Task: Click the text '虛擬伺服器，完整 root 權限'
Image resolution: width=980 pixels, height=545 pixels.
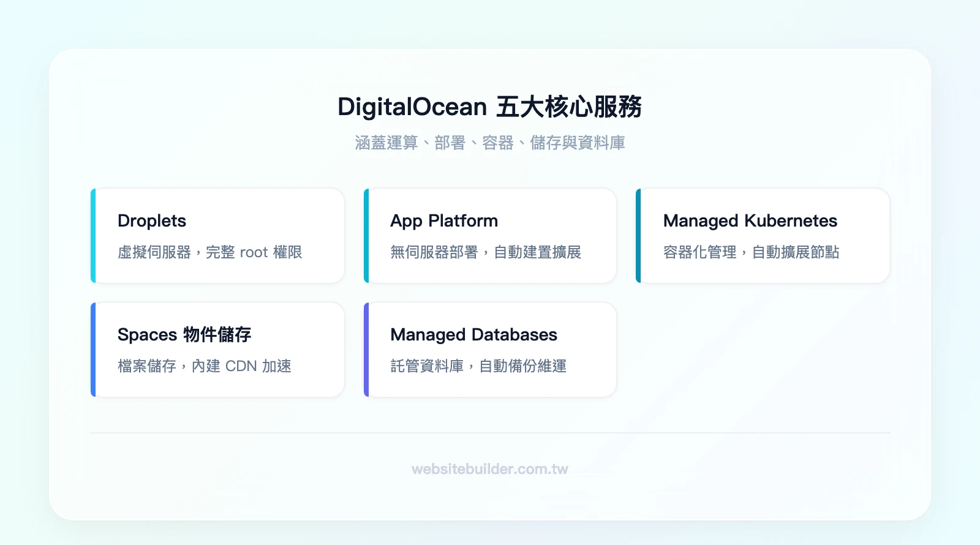Action: pyautogui.click(x=210, y=252)
